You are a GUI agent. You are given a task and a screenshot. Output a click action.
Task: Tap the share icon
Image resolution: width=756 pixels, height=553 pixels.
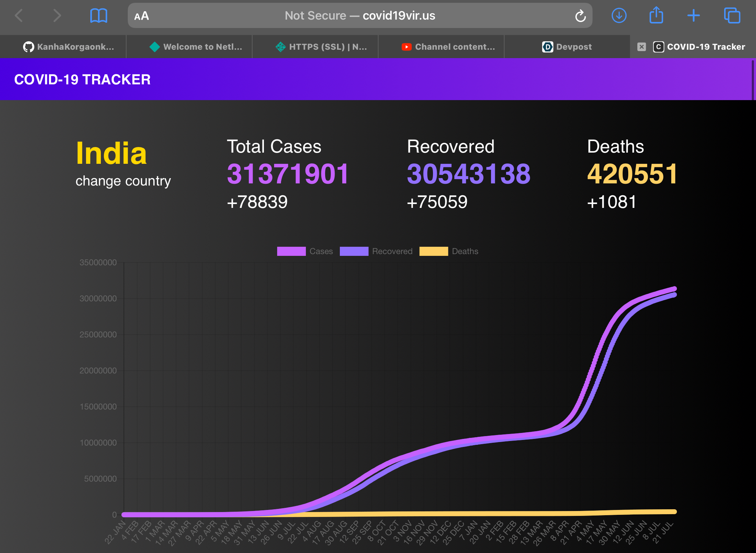[656, 15]
